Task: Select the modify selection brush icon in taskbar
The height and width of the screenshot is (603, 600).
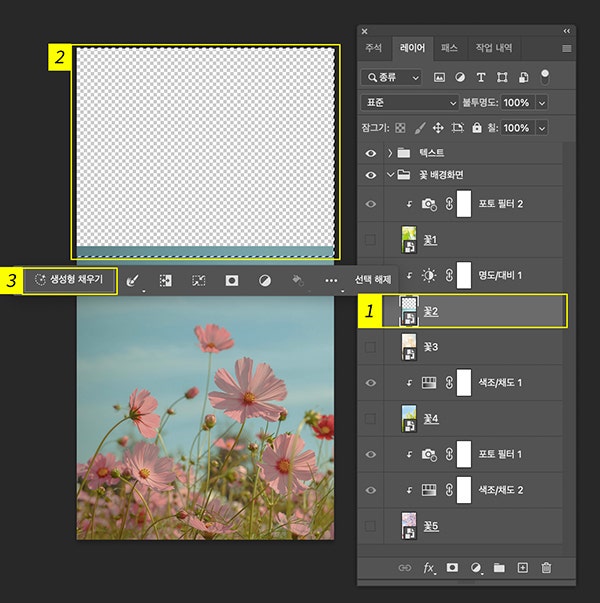Action: tap(133, 281)
